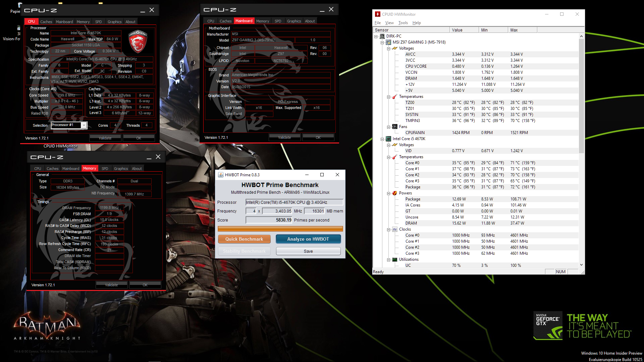Click the Voltages icon under MSI Z97 GAMING 3
The width and height of the screenshot is (644, 362).
point(395,48)
